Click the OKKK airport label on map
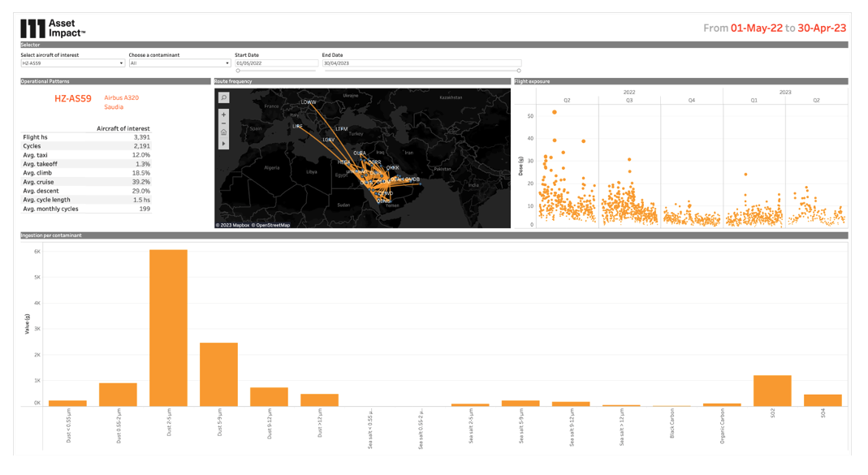The width and height of the screenshot is (868, 475). coord(392,168)
